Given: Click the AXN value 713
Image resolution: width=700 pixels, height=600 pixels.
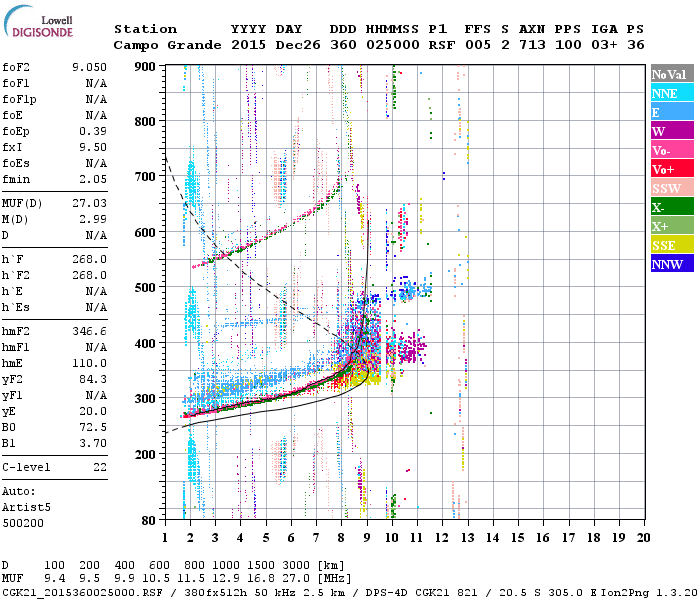Looking at the screenshot, I should click(532, 45).
